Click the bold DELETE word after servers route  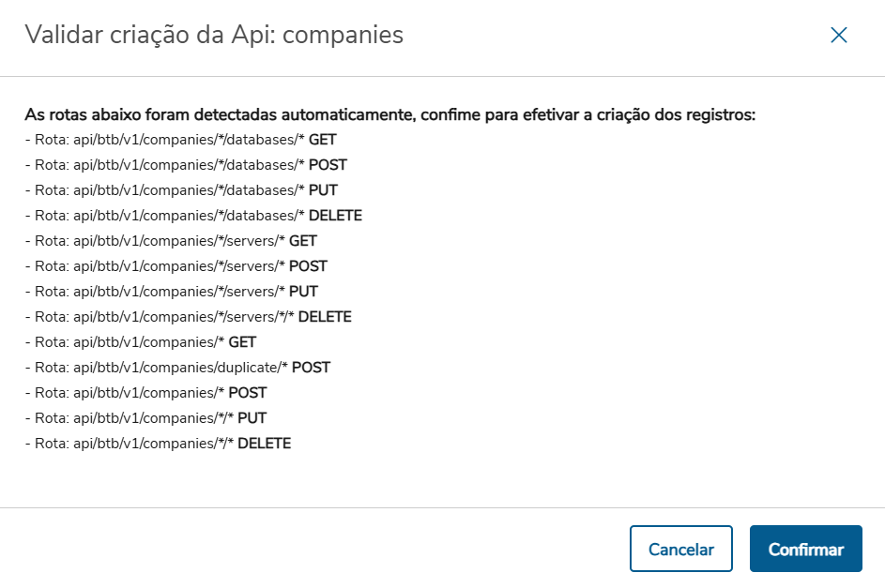[x=325, y=317]
